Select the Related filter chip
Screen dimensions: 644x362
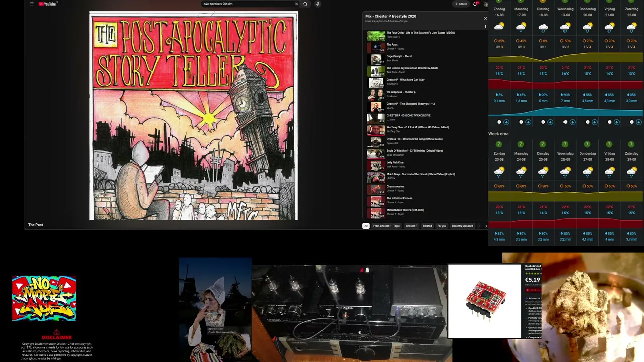tap(427, 226)
